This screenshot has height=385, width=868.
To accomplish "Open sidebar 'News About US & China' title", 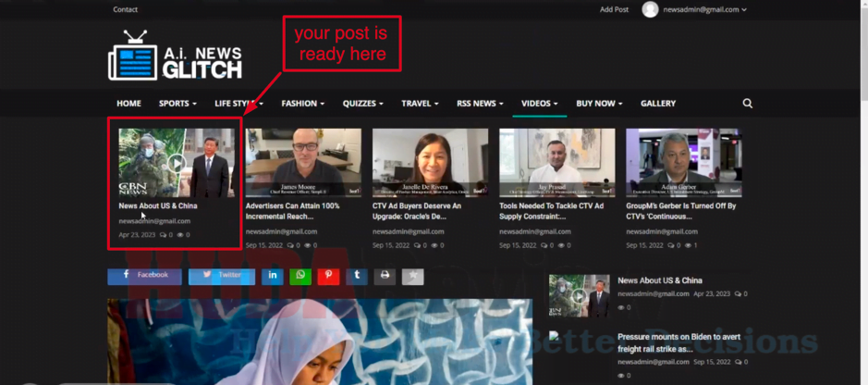I will (x=660, y=280).
